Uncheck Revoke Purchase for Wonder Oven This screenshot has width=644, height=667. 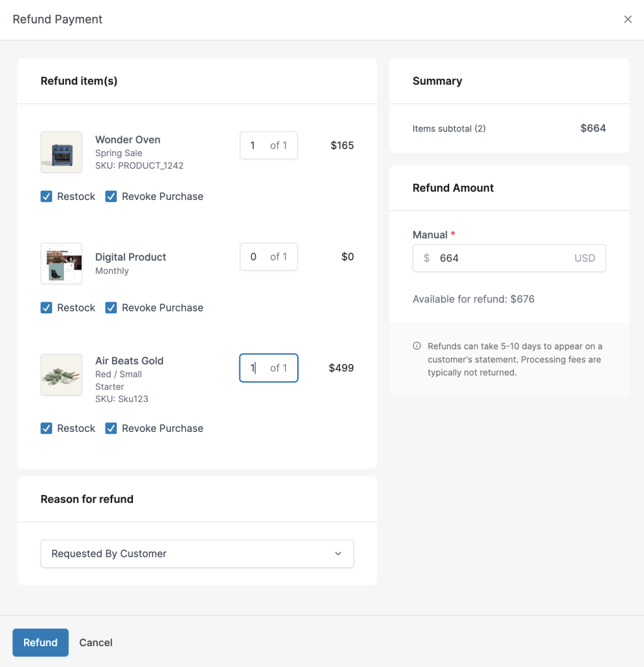[111, 197]
